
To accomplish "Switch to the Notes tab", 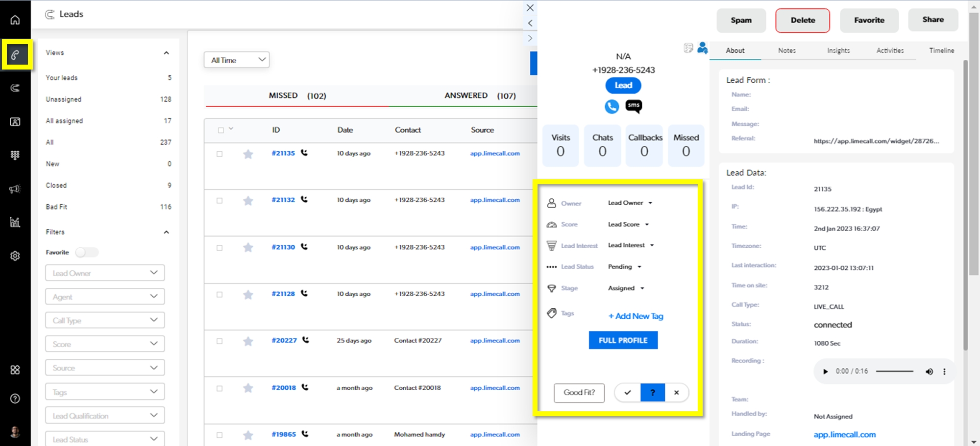I will click(786, 50).
